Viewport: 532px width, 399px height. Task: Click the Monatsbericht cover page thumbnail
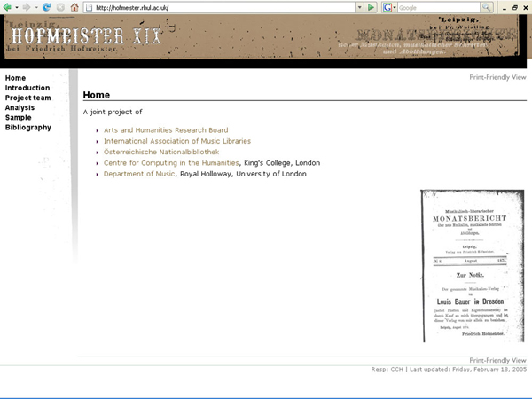coord(473,266)
